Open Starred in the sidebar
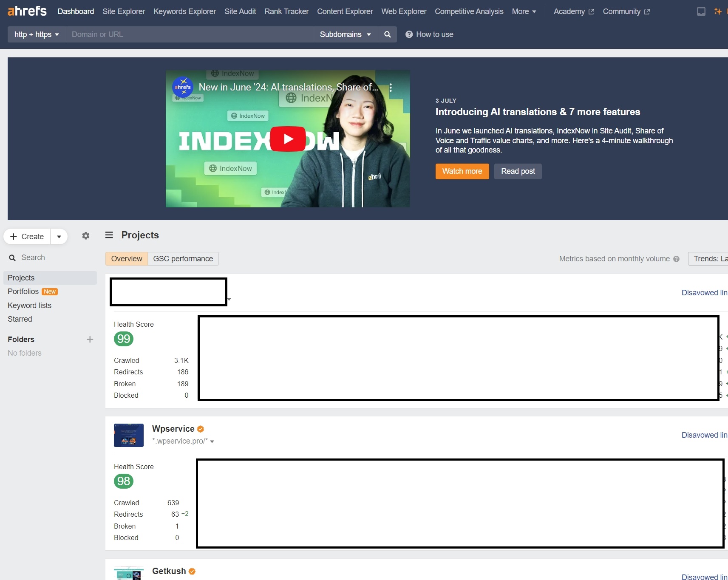The width and height of the screenshot is (728, 580). point(20,319)
